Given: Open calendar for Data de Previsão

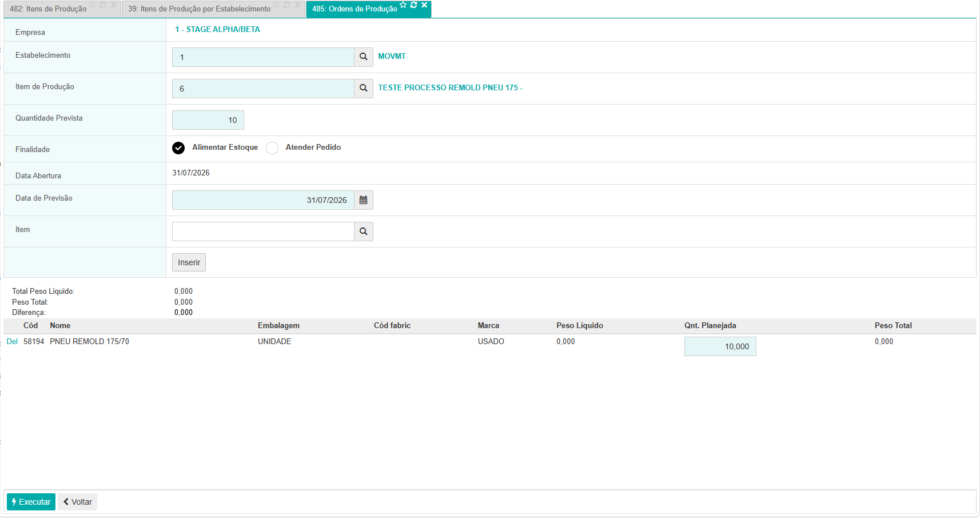Looking at the screenshot, I should click(x=364, y=200).
